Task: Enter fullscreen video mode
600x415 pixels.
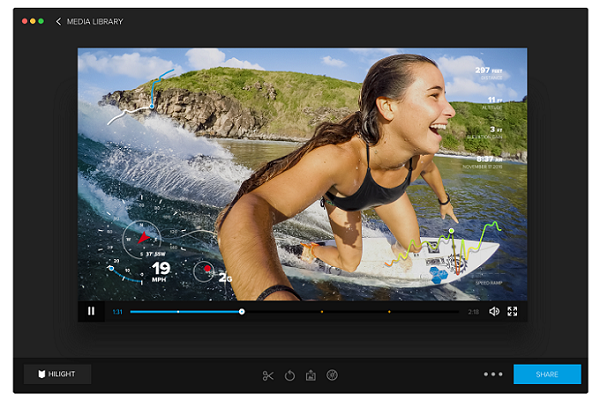Action: 513,311
